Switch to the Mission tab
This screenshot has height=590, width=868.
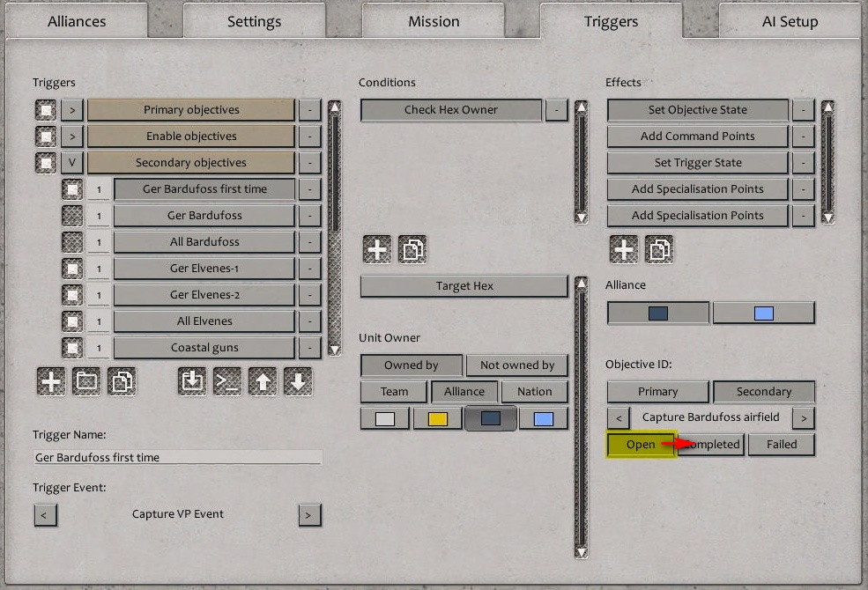(x=433, y=21)
